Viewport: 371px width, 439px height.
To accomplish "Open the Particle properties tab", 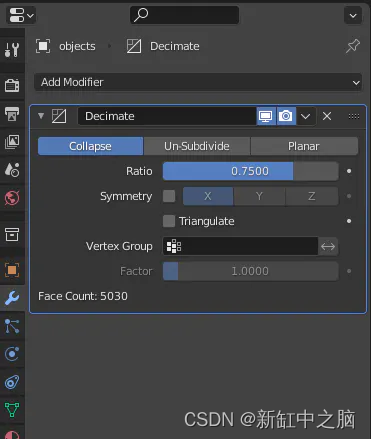I will (12, 326).
